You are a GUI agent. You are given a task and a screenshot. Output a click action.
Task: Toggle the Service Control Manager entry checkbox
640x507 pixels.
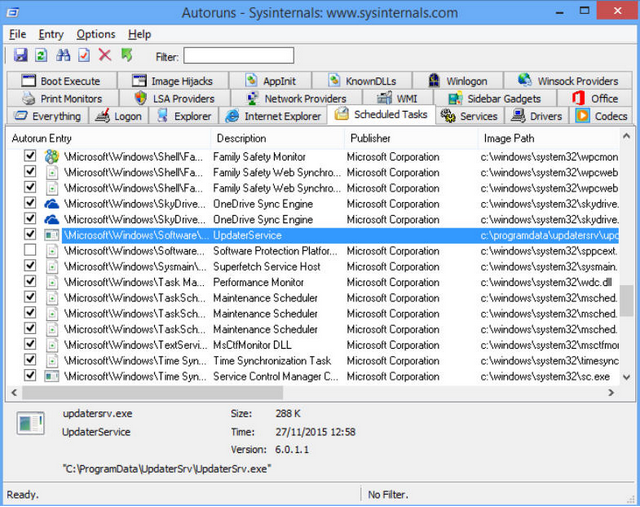30,375
